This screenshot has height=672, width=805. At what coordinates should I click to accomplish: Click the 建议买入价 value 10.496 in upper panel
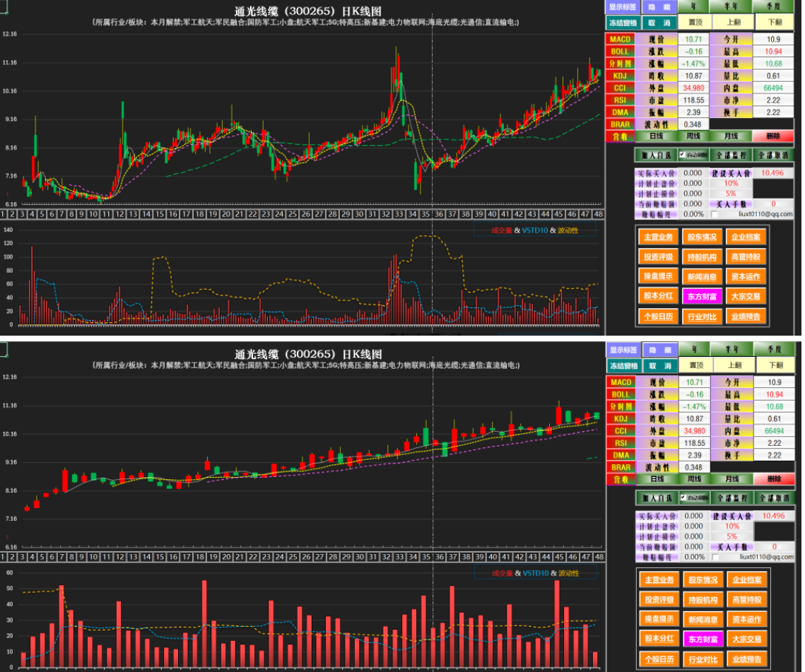[772, 173]
